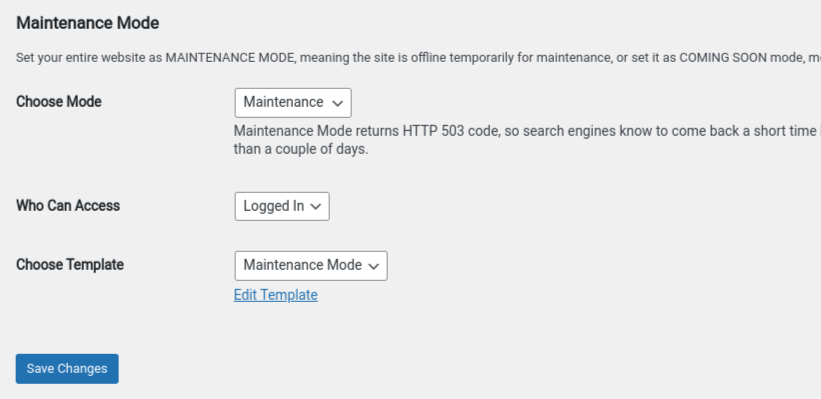The image size is (821, 399).
Task: Click the chevron arrow in Choose Template select
Action: point(373,266)
